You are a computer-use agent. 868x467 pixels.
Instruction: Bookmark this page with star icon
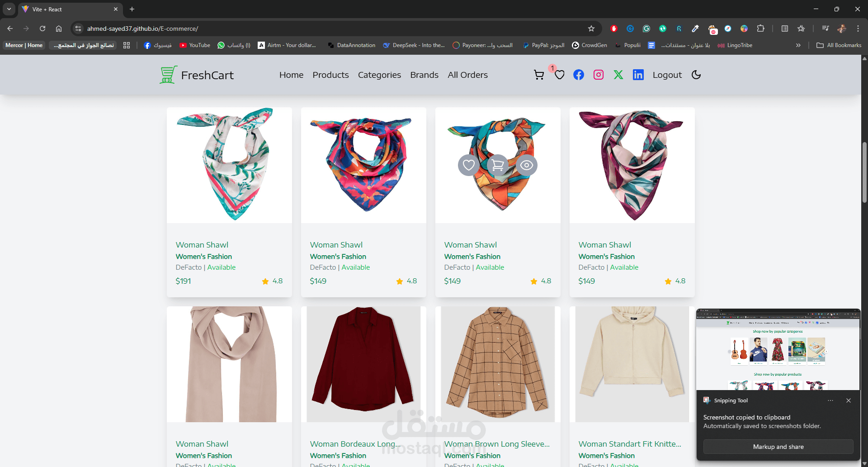click(591, 29)
